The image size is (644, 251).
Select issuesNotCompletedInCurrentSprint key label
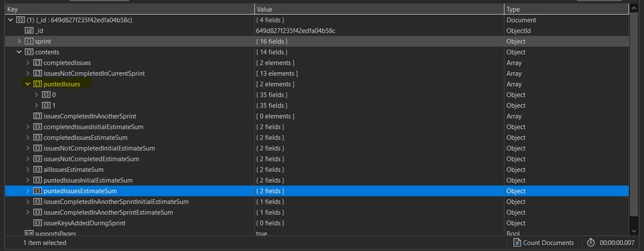(x=94, y=73)
